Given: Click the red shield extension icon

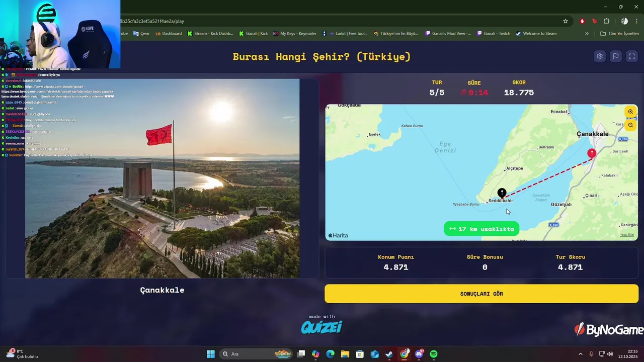Looking at the screenshot, I should [x=582, y=21].
